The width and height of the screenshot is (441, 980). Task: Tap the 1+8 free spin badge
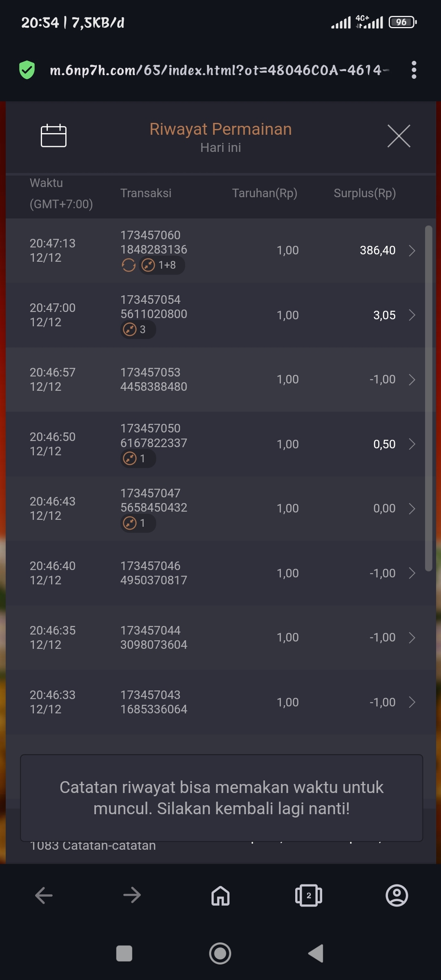161,265
